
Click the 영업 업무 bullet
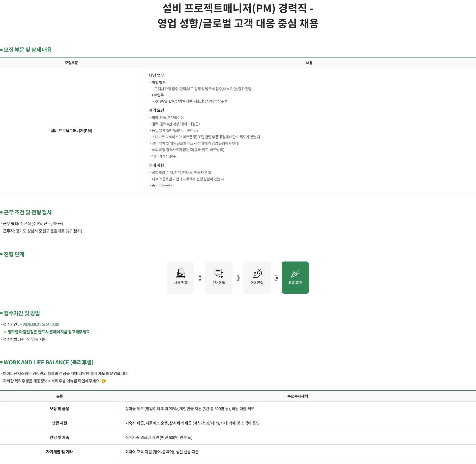(159, 83)
